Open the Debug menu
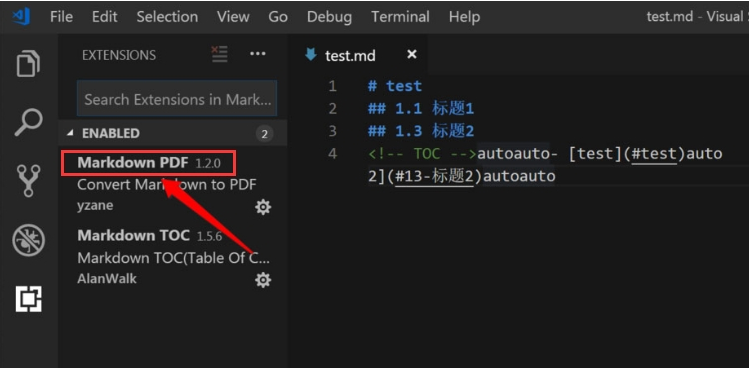The width and height of the screenshot is (749, 368). click(329, 17)
